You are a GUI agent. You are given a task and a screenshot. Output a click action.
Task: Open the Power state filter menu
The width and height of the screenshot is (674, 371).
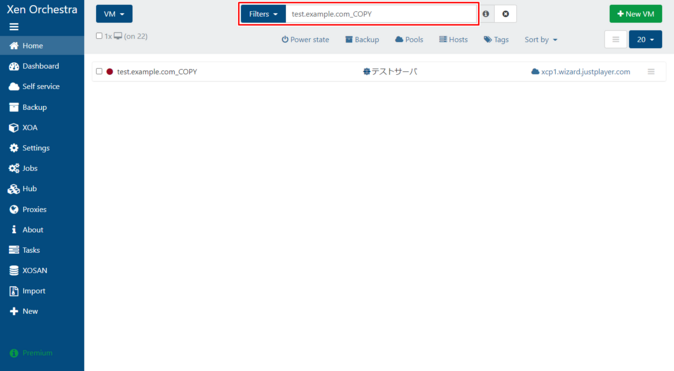point(305,40)
